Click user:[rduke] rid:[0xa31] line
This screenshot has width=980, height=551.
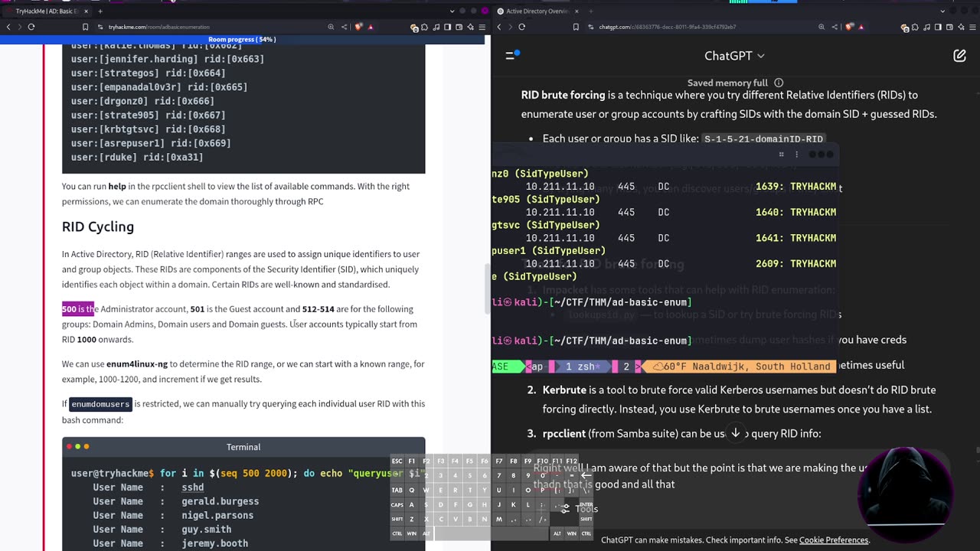click(137, 157)
